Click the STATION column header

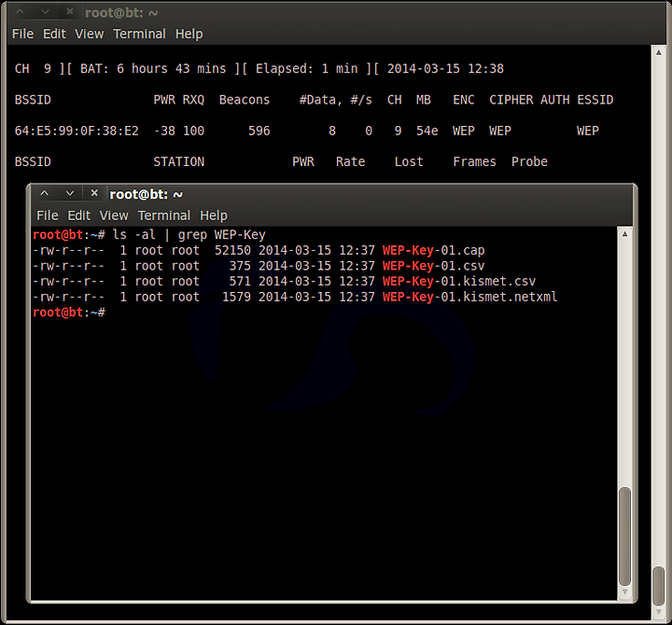point(178,162)
